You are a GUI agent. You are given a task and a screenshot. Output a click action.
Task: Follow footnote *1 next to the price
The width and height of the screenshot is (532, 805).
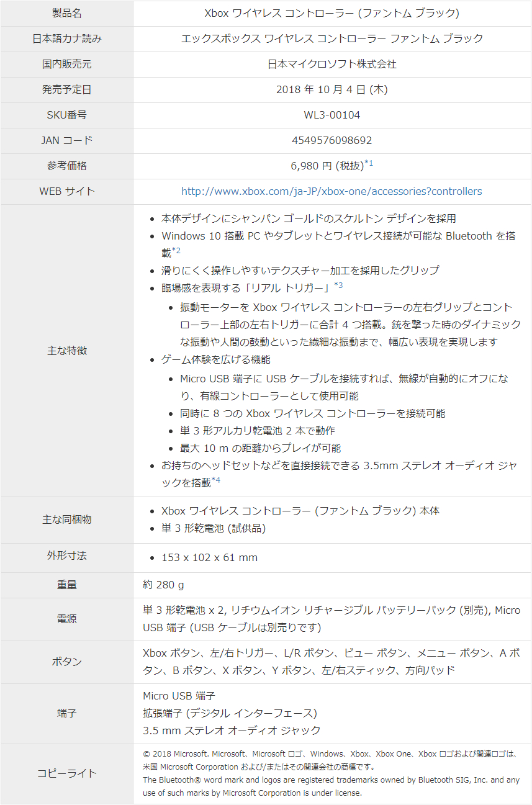[369, 163]
